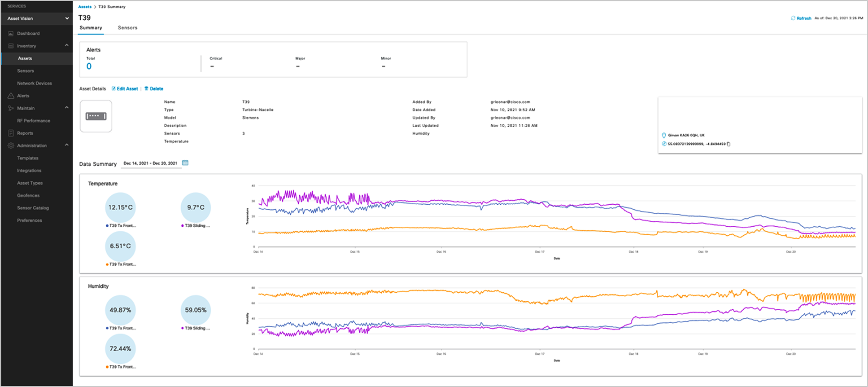Image resolution: width=868 pixels, height=387 pixels.
Task: Click purple legend dot under 9.7°C
Action: click(x=183, y=226)
